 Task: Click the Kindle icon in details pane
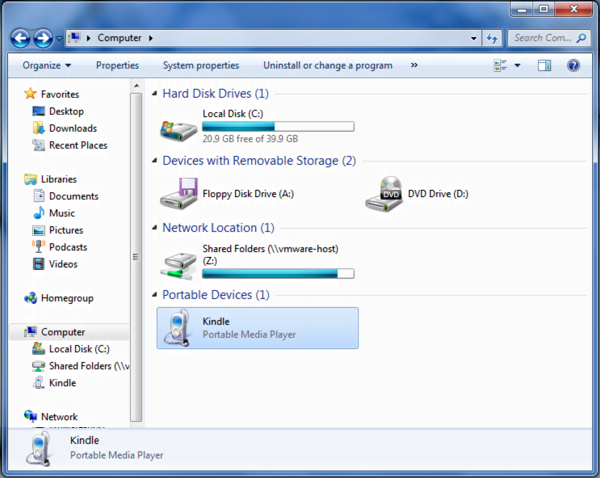pyautogui.click(x=39, y=449)
